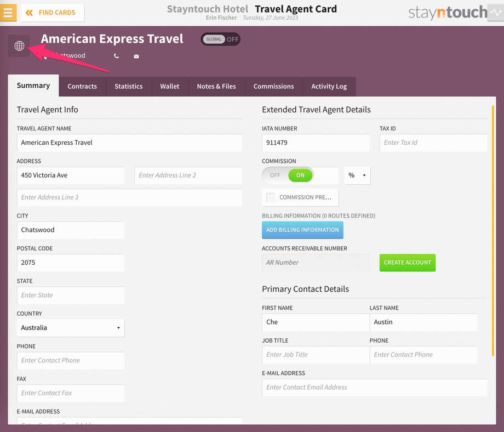
Task: Click the Travel Agent Name field
Action: pyautogui.click(x=129, y=143)
